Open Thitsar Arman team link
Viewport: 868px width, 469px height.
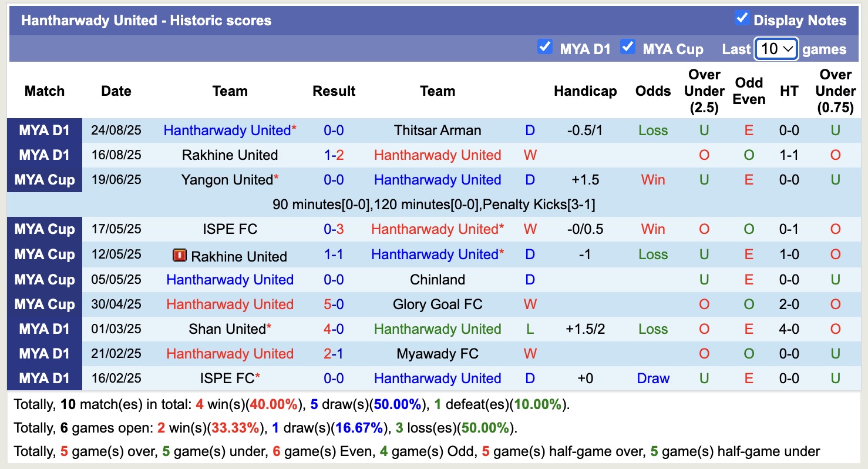438,130
